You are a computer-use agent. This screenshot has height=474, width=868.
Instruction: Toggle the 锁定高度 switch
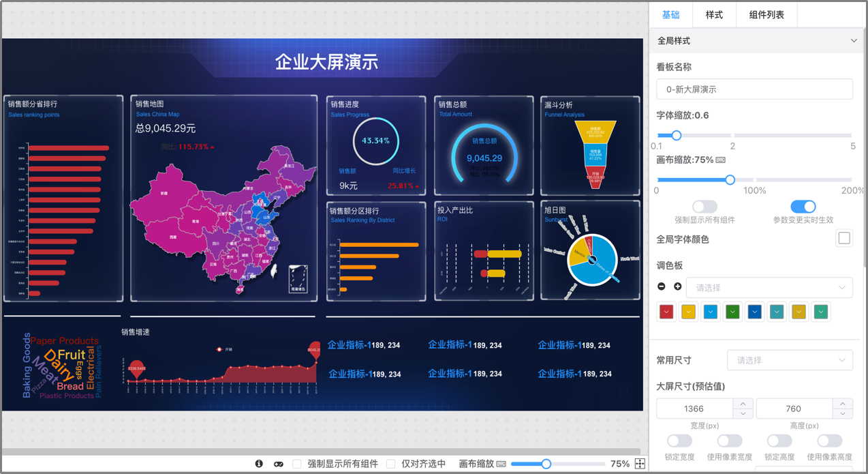(779, 441)
